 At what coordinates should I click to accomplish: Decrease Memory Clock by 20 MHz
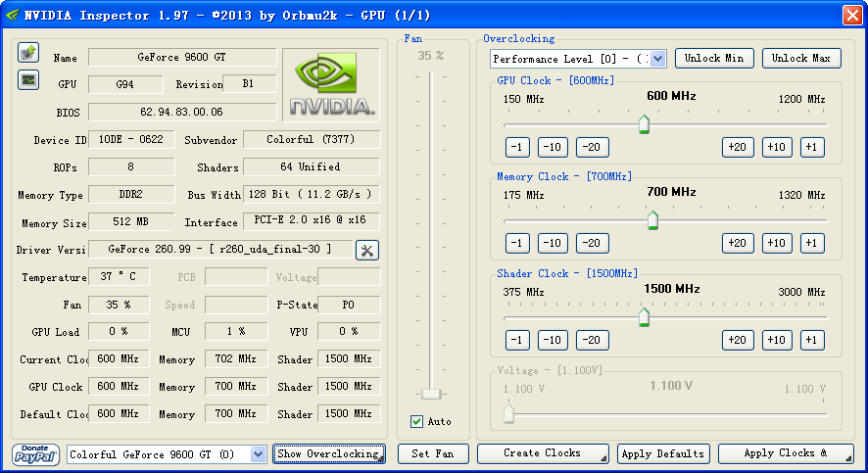click(593, 243)
